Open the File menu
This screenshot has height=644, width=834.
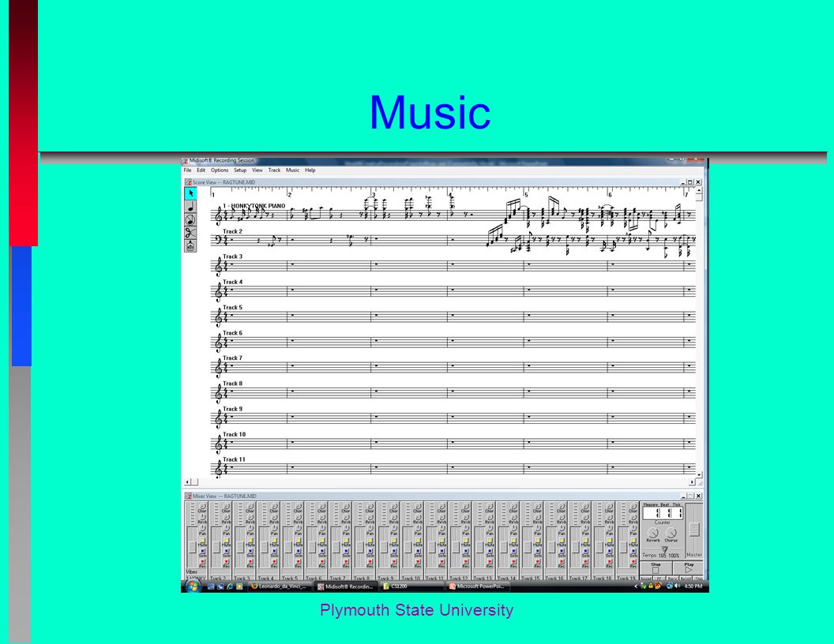[187, 170]
